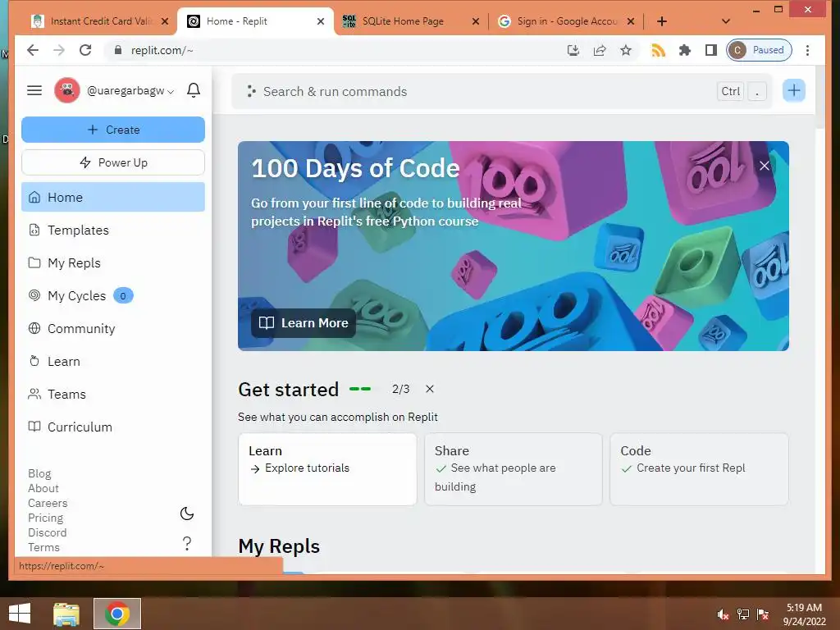Expand the @uaregarbagw account dropdown

[171, 92]
